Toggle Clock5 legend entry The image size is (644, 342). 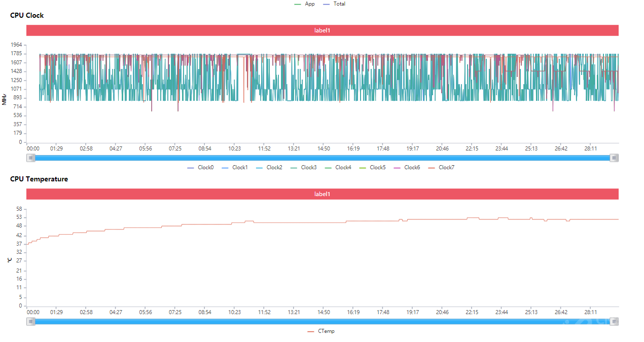[373, 168]
